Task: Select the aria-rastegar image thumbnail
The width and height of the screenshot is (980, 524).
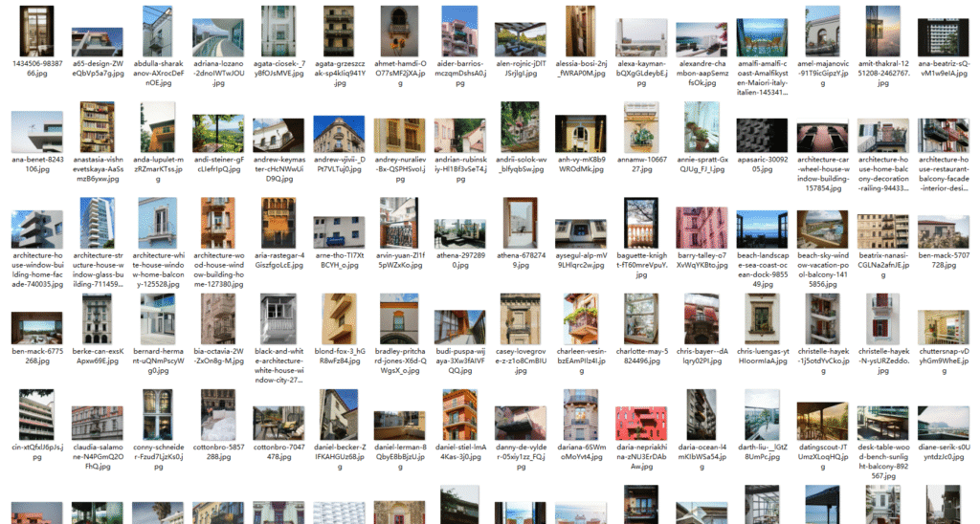Action: [278, 223]
